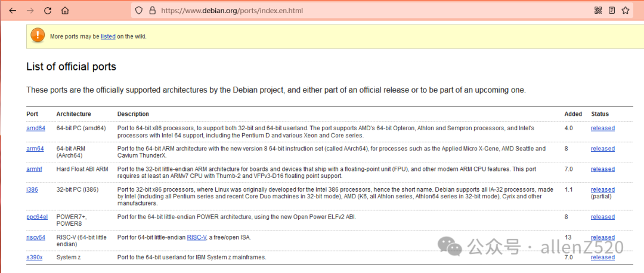Click 'System z' architecture cell

coord(69,257)
